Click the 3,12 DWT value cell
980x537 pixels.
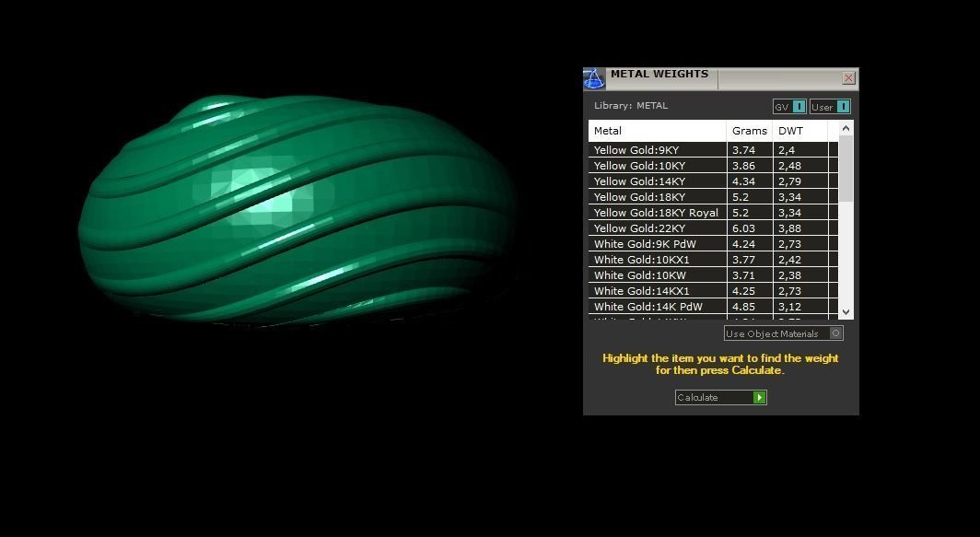click(800, 307)
